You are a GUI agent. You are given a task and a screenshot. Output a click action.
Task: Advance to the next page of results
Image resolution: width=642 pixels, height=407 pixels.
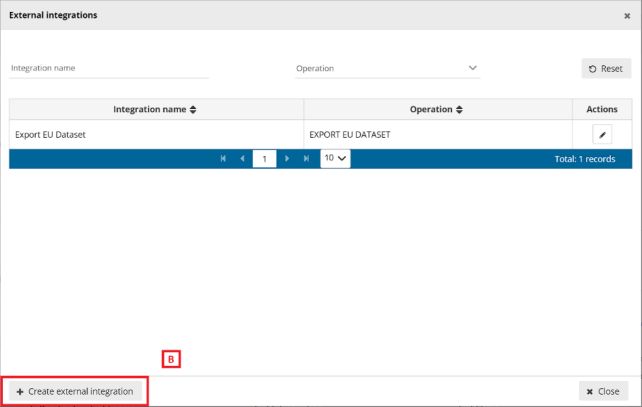(x=287, y=159)
